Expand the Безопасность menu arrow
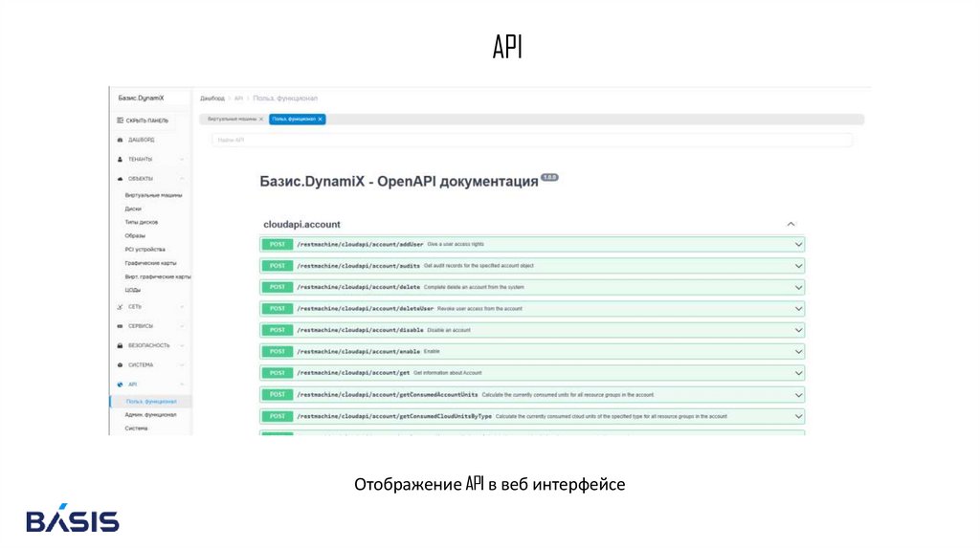Screen dimensions: 980x549 pyautogui.click(x=182, y=345)
